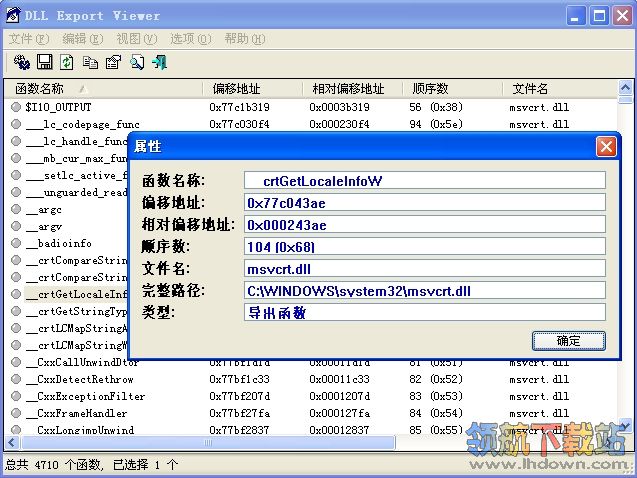Click the bullet icon beside $I10_OUTPUT
Viewport: 637px width, 478px height.
point(16,107)
